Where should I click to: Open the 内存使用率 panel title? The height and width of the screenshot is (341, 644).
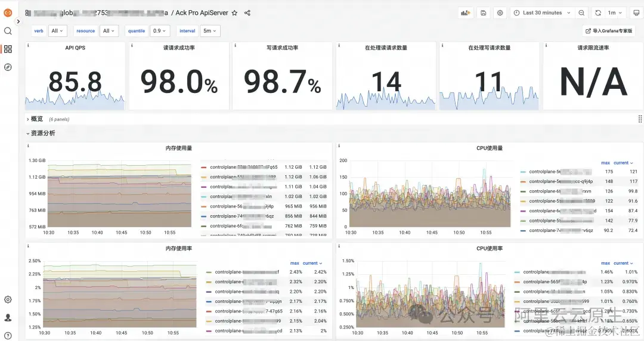pyautogui.click(x=179, y=248)
